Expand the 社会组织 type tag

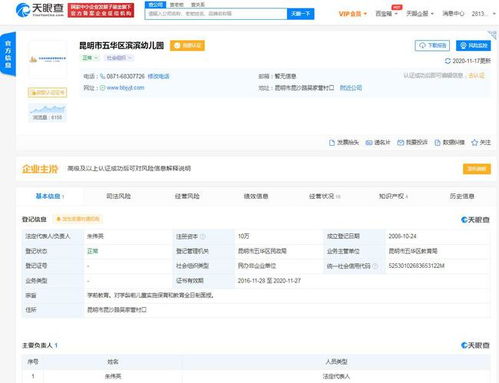119,58
